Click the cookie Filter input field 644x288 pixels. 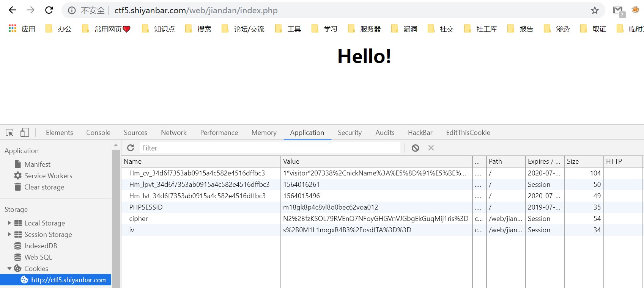(x=270, y=148)
